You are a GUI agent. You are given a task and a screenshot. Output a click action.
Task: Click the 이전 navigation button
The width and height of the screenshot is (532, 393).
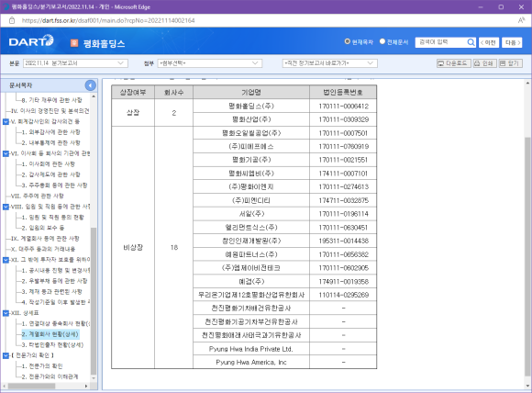click(489, 42)
